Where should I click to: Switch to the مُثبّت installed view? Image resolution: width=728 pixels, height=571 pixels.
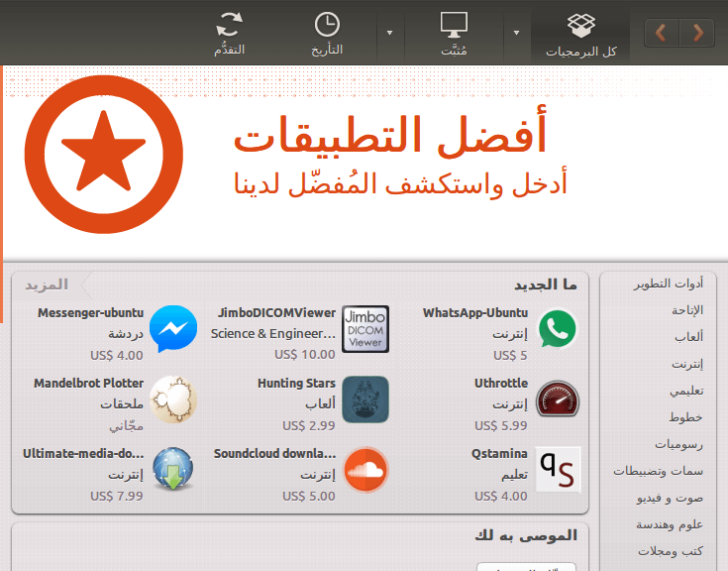coord(454,34)
